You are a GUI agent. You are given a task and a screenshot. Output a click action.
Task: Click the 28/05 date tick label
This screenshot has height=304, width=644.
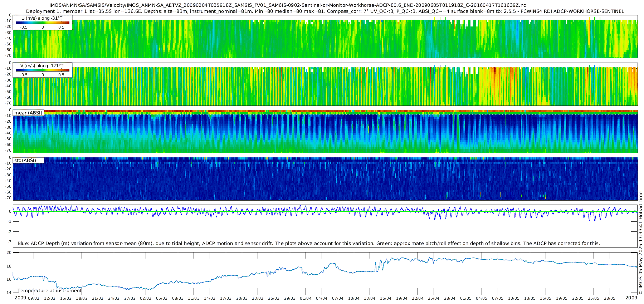click(610, 298)
